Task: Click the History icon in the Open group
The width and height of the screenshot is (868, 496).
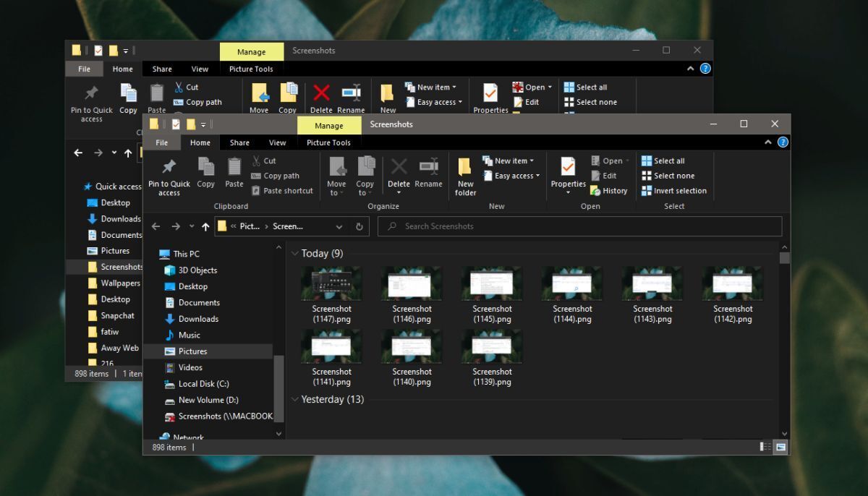Action: tap(595, 191)
